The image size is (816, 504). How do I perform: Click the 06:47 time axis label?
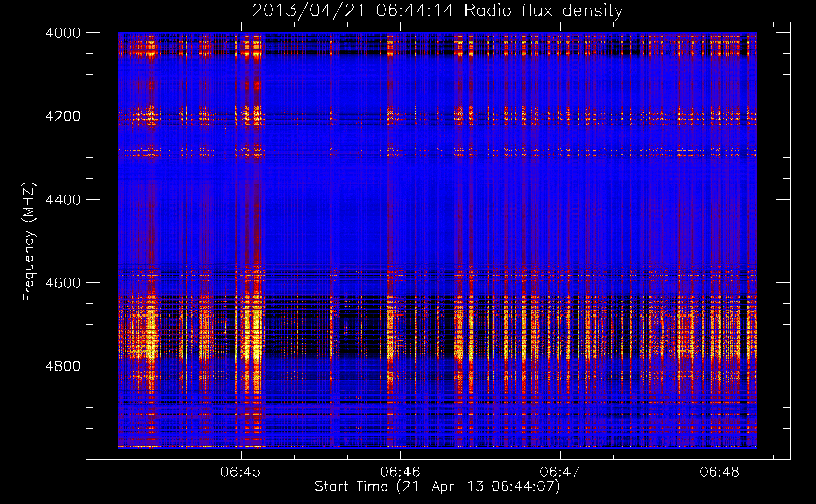[560, 472]
